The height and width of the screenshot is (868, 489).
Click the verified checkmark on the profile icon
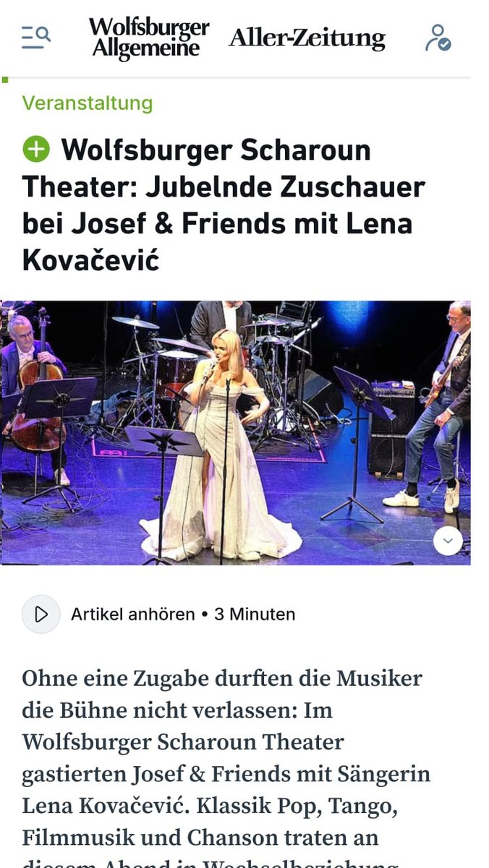(445, 45)
